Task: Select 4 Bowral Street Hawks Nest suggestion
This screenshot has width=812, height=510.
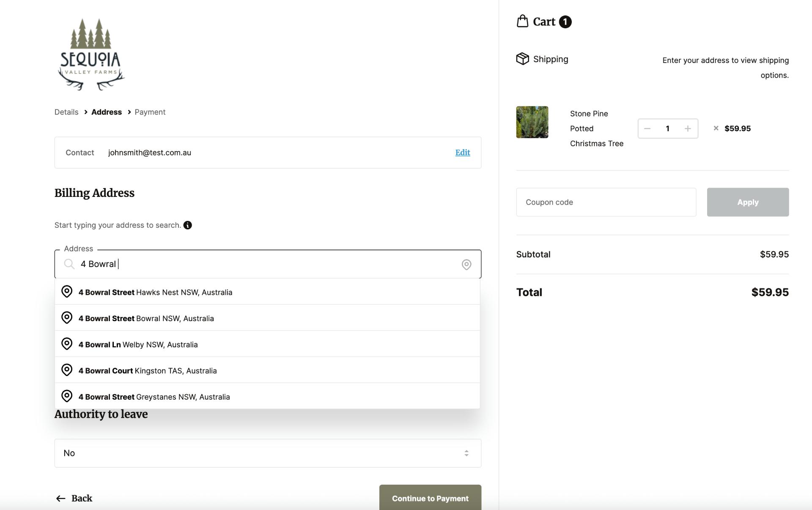Action: tap(155, 292)
